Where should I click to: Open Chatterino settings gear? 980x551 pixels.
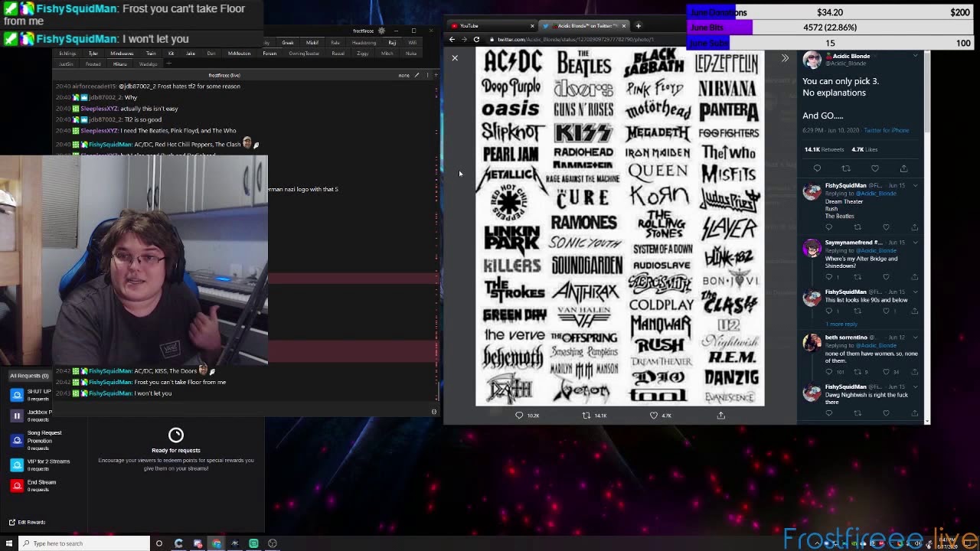tap(381, 31)
